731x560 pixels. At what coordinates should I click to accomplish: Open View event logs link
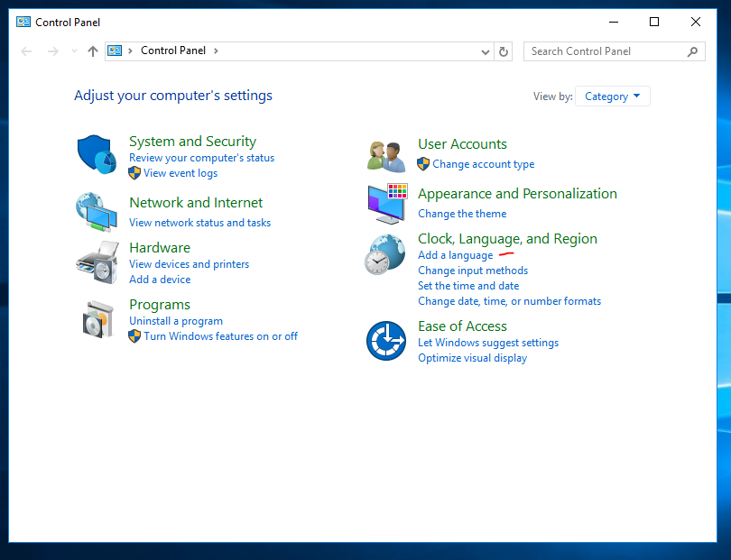[x=180, y=173]
